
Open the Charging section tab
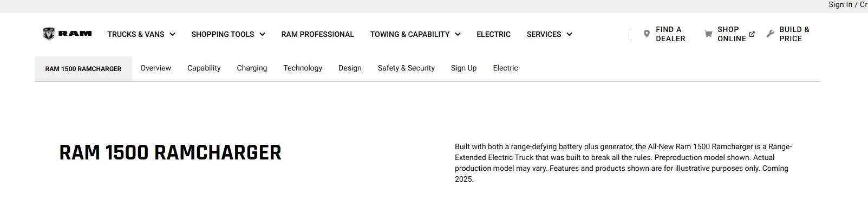[x=252, y=68]
